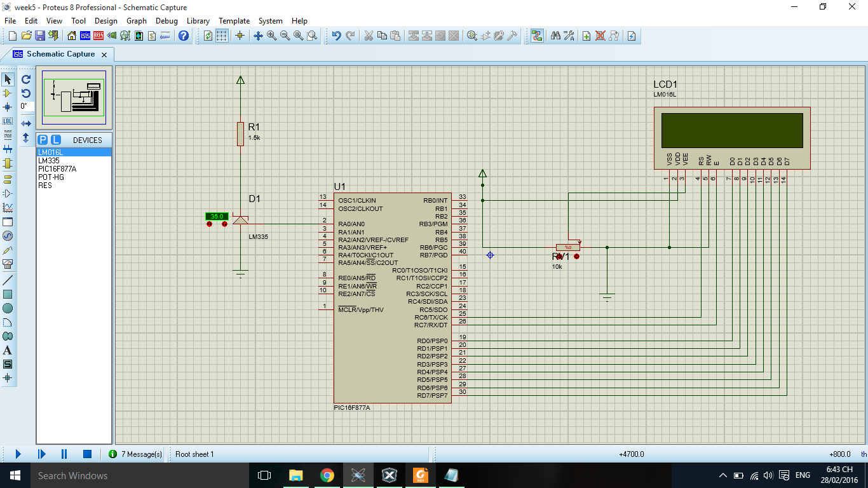This screenshot has height=488, width=868.
Task: Stop the simulation
Action: (88, 454)
